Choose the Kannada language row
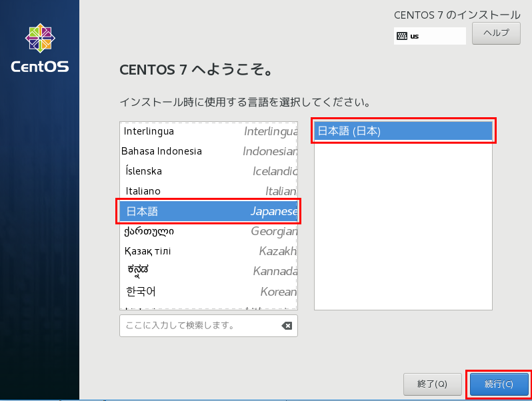 point(209,271)
